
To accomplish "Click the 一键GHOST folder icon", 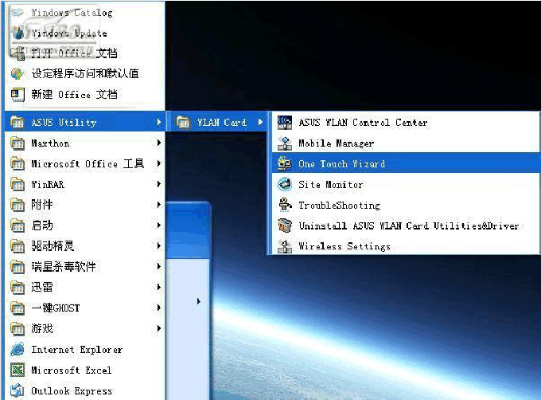I will 17,308.
